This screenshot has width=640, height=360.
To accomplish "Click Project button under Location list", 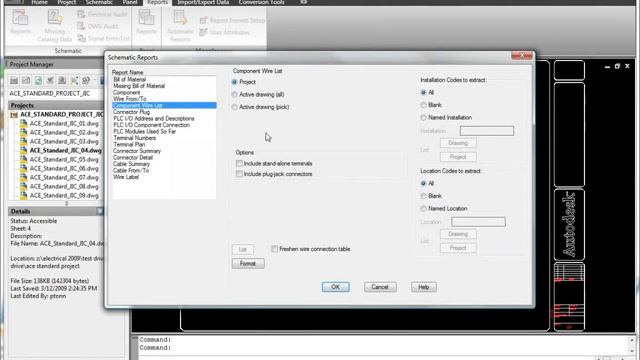I will coord(458,248).
